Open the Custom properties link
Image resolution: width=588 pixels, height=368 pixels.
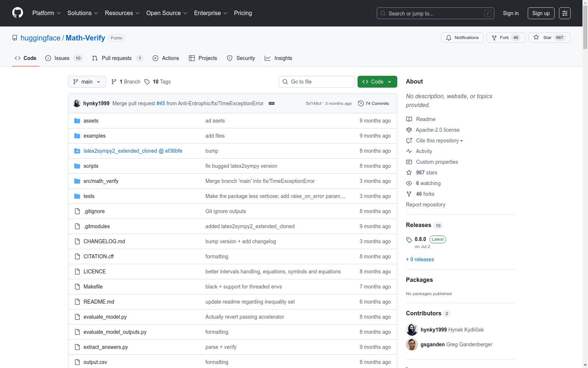[432, 162]
